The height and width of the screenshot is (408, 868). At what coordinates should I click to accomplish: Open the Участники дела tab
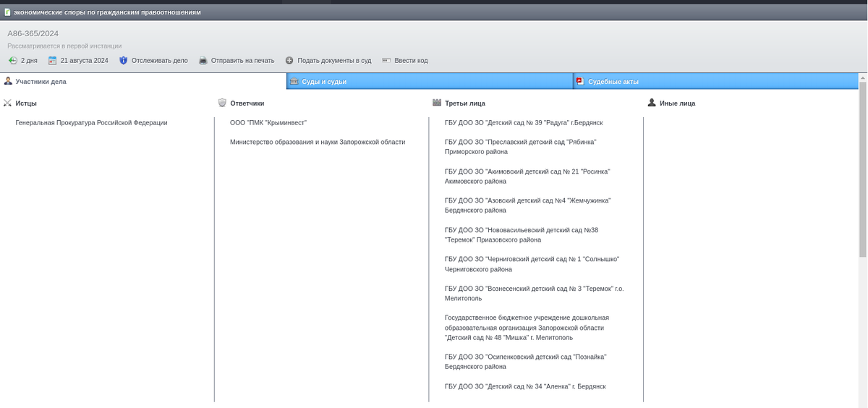143,82
